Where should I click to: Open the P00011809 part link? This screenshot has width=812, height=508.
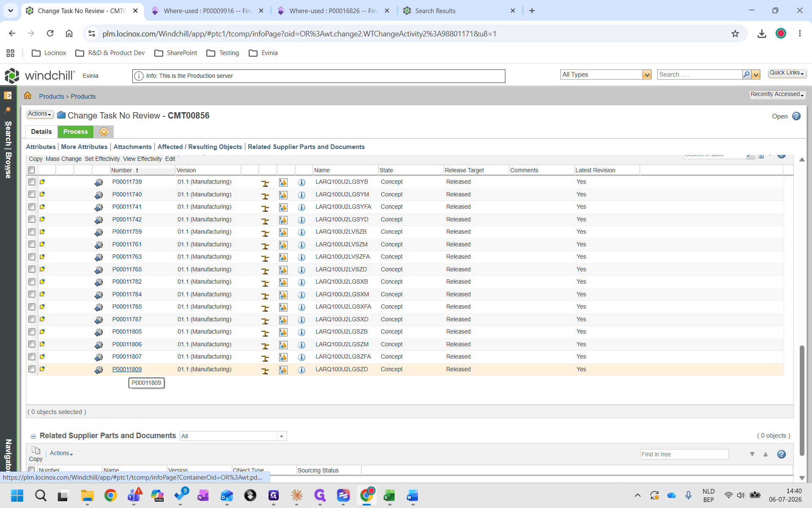[x=127, y=369]
